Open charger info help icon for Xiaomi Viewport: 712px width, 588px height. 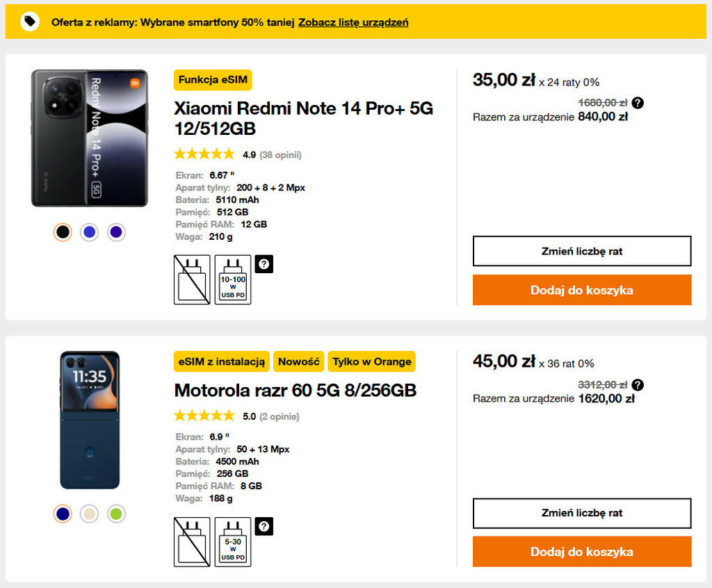pos(264,264)
